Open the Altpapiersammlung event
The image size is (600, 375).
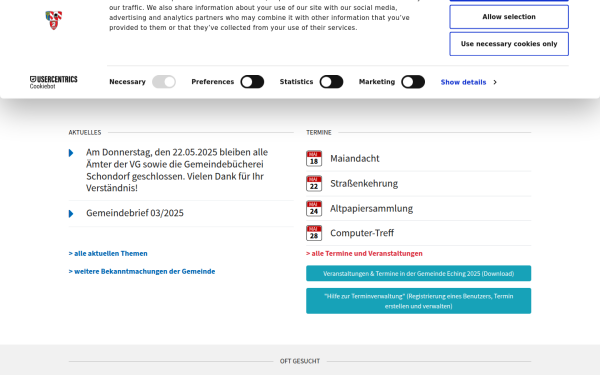(372, 208)
